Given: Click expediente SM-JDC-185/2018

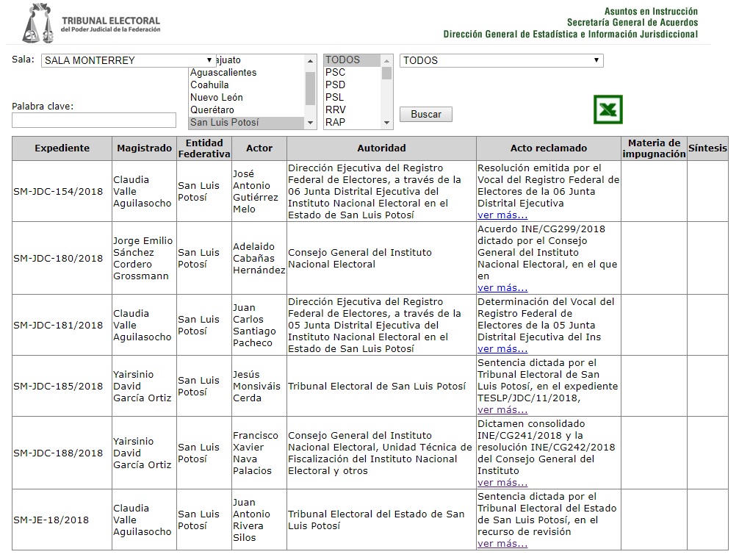Looking at the screenshot, I should tap(58, 387).
